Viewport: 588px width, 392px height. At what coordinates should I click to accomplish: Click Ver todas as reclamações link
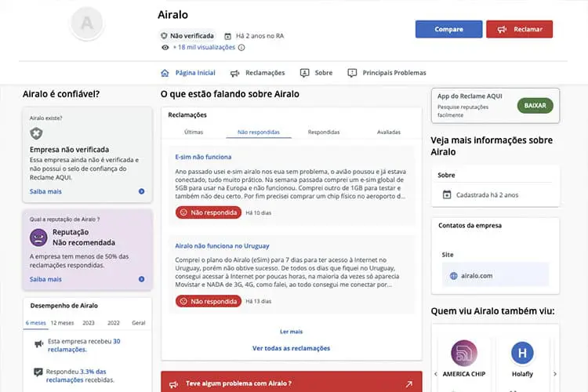click(x=291, y=348)
